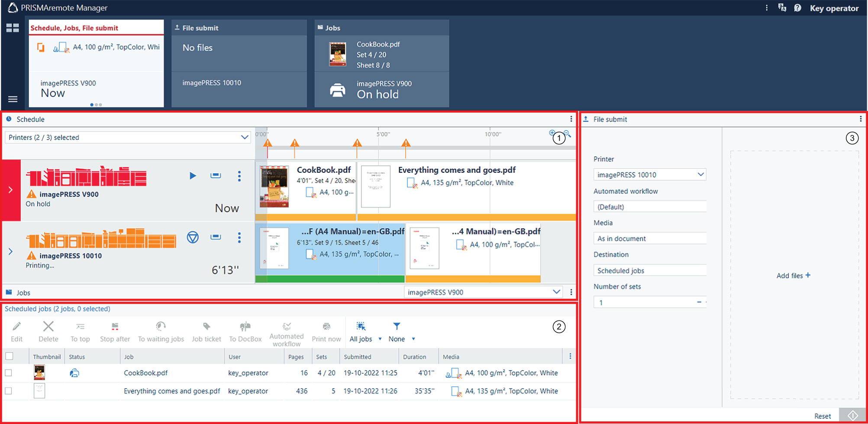Open the dashboard grid view icon
The image size is (868, 424).
tap(13, 28)
